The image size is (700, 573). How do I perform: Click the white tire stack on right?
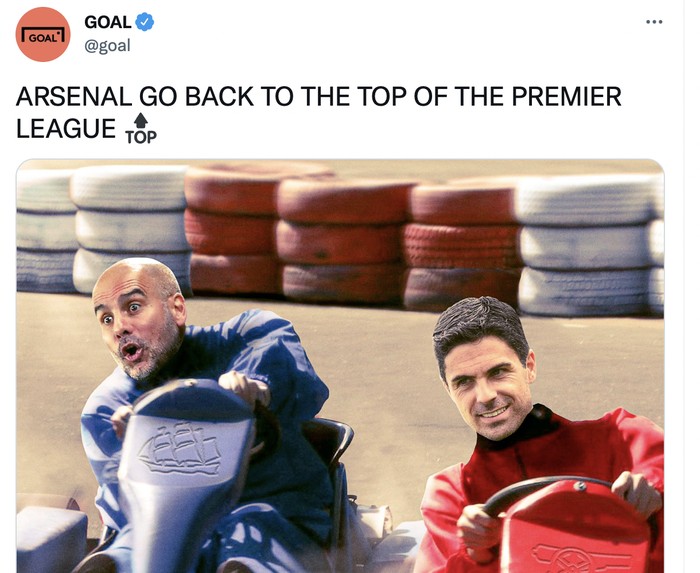(x=589, y=245)
